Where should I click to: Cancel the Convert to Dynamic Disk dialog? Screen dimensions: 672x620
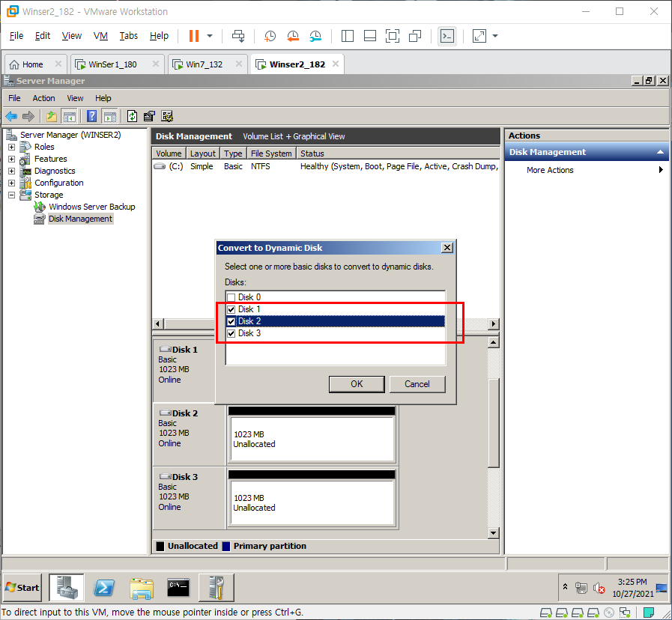tap(417, 384)
